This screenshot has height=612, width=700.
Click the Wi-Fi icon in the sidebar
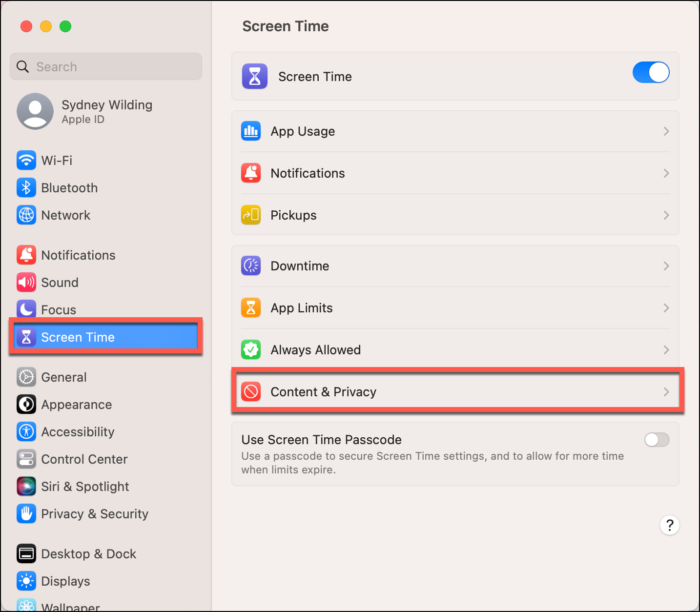26,160
